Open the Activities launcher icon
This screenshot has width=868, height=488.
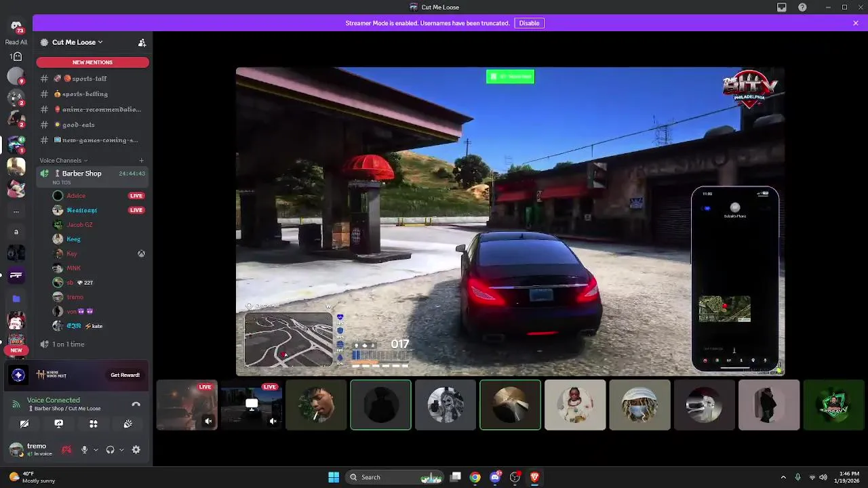94,424
